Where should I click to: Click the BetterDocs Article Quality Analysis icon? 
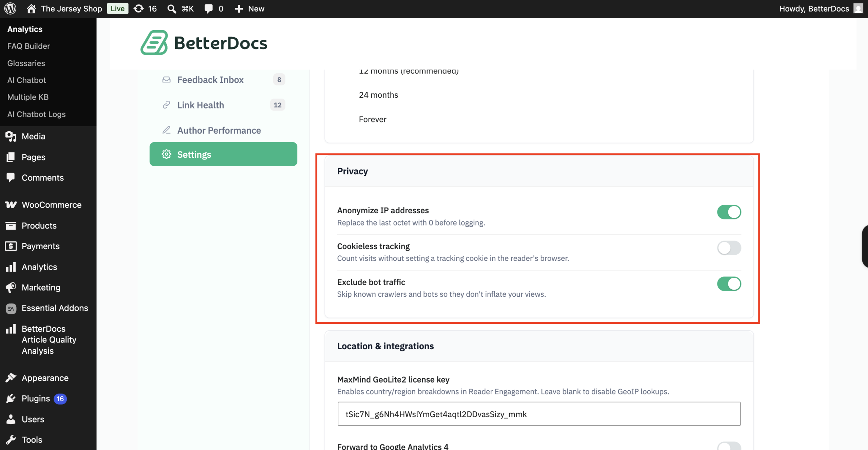(x=11, y=329)
